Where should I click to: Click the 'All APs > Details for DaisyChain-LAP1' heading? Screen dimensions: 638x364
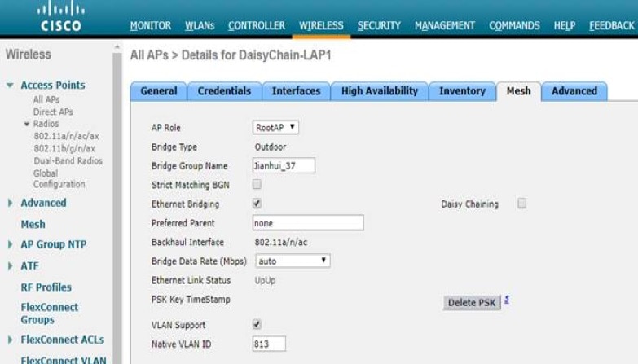231,55
